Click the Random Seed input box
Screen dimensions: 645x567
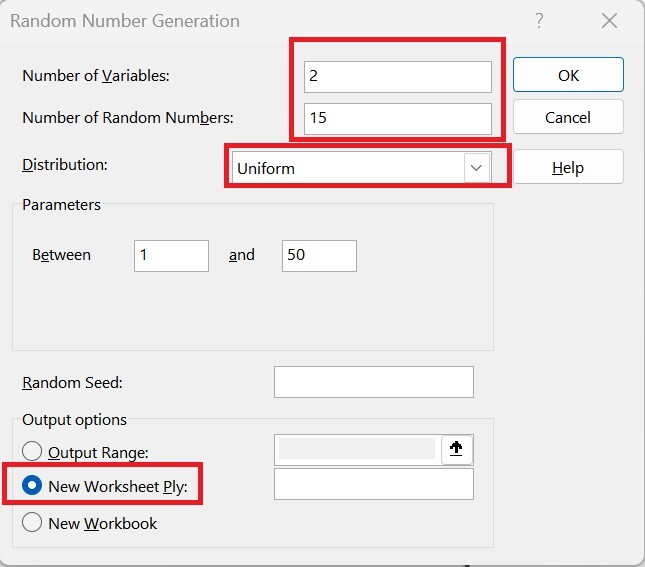click(x=373, y=382)
